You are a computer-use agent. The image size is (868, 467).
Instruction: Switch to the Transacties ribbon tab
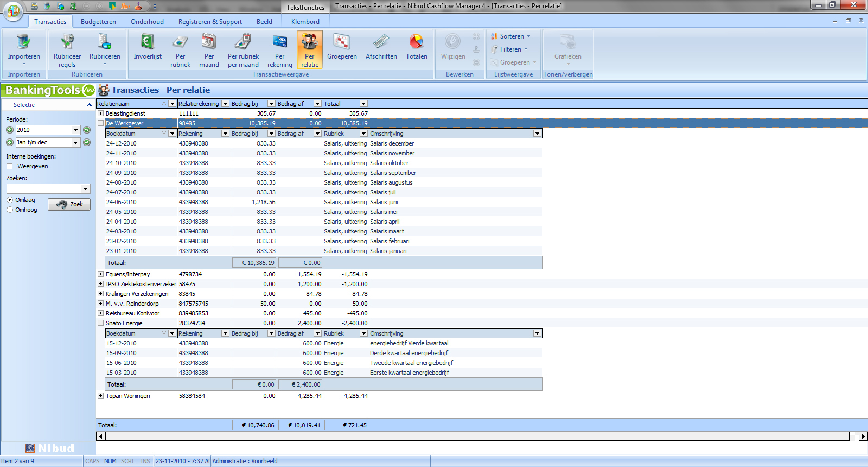coord(50,22)
